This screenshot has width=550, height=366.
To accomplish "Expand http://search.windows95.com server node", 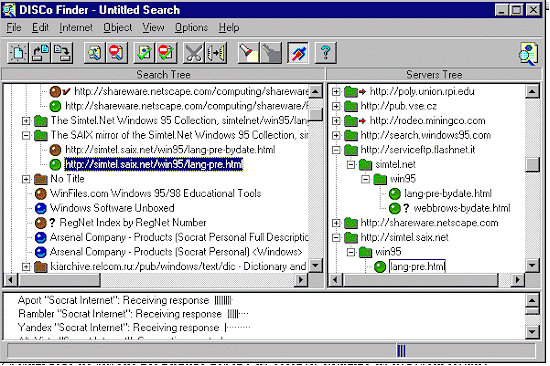I will (336, 135).
